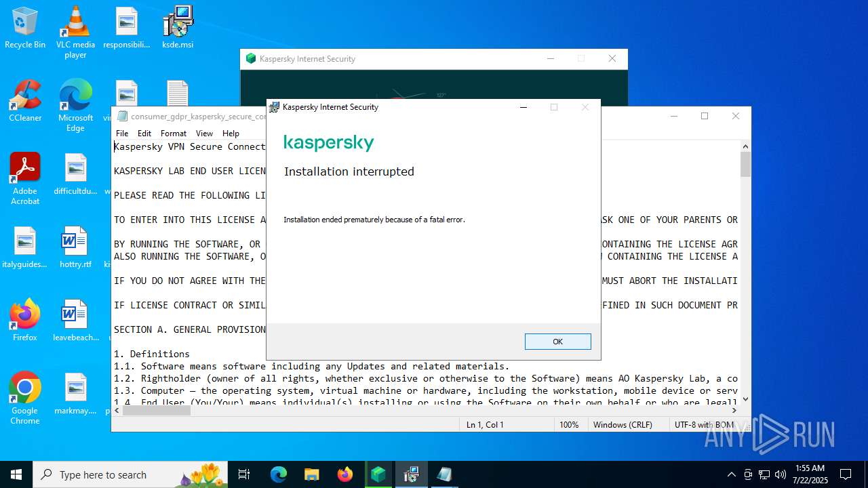
Task: Close the Notepad window
Action: (x=736, y=116)
